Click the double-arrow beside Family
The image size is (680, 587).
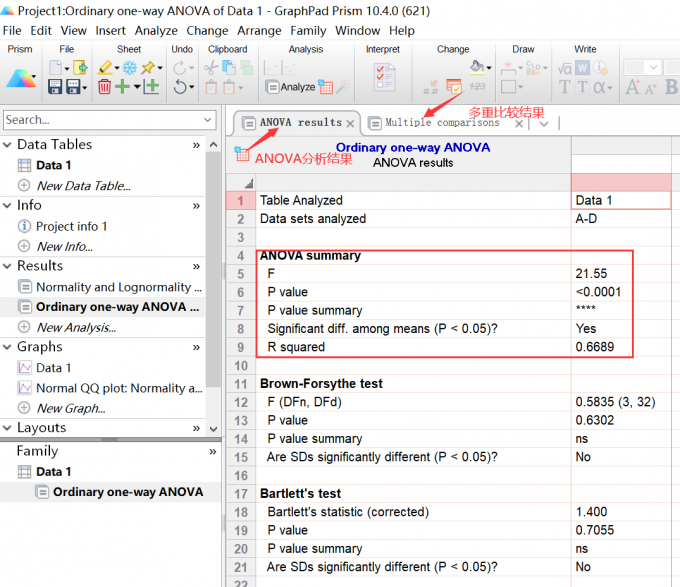tap(212, 451)
